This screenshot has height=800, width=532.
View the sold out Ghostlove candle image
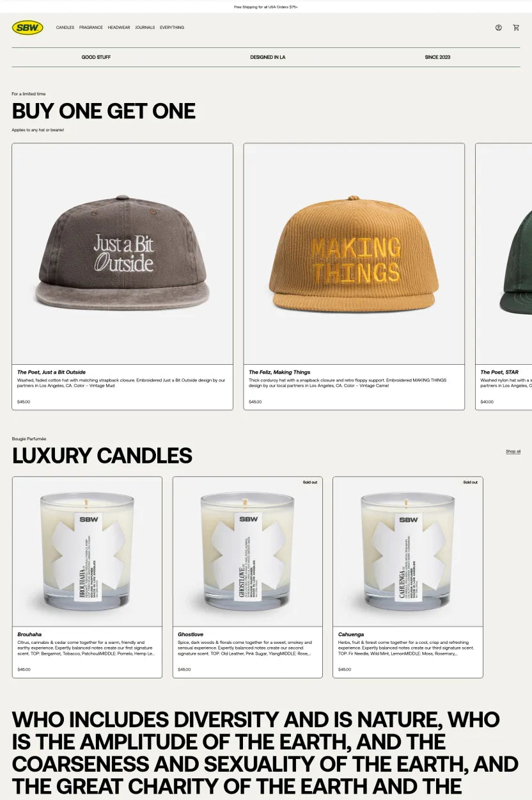click(x=247, y=552)
